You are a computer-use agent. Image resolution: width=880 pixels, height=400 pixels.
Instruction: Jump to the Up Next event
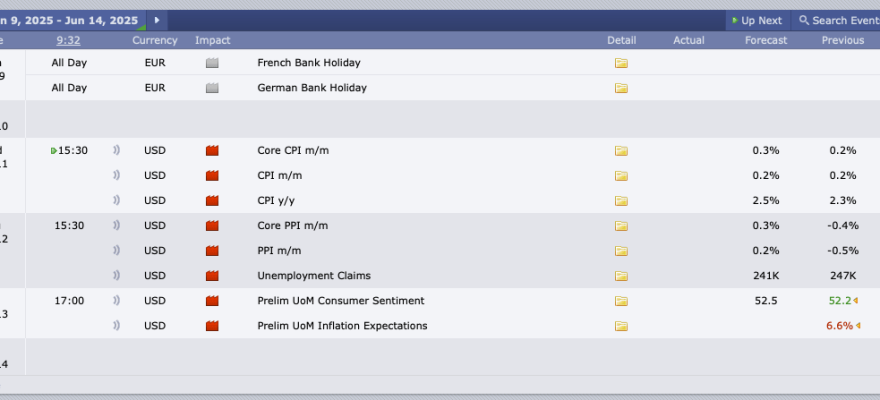(x=757, y=21)
